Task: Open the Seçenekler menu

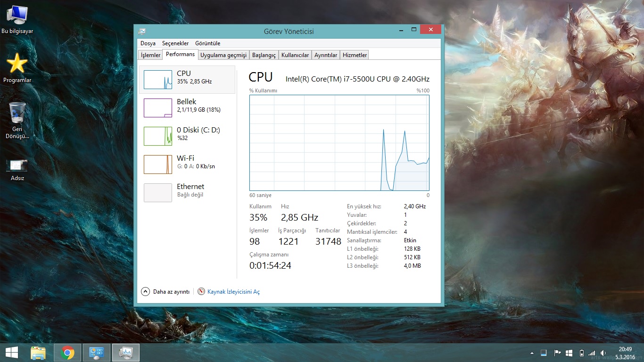Action: click(x=175, y=43)
